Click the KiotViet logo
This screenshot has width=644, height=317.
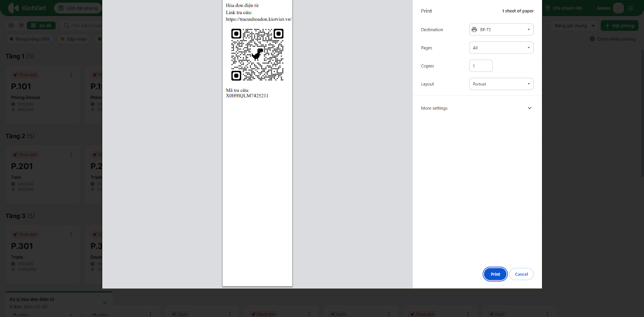click(x=27, y=8)
